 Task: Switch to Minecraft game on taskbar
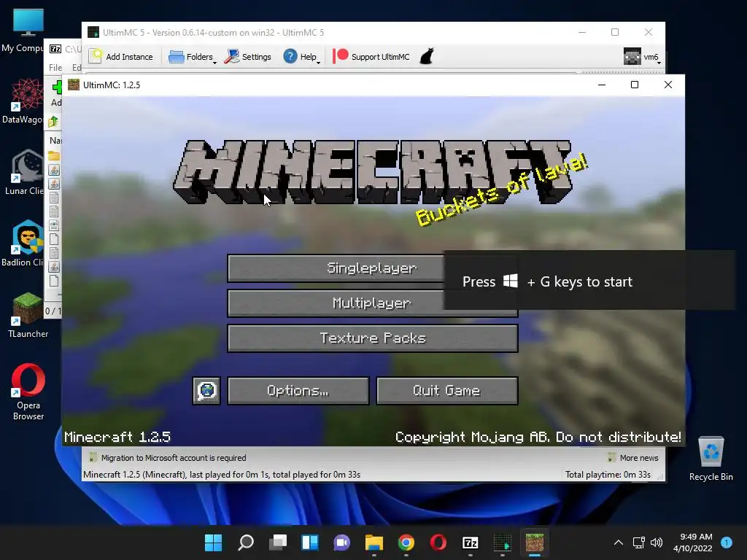click(x=534, y=542)
